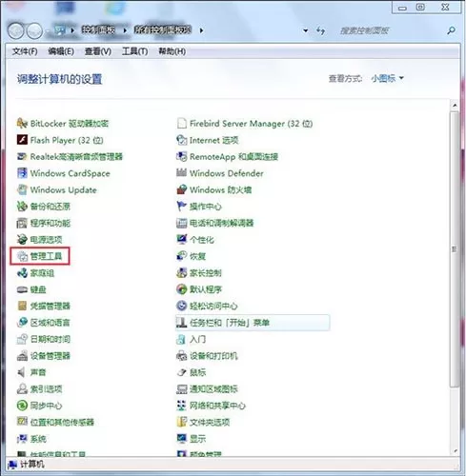Open RemoteApp 和桌面连接 link
This screenshot has height=476, width=466.
point(233,157)
